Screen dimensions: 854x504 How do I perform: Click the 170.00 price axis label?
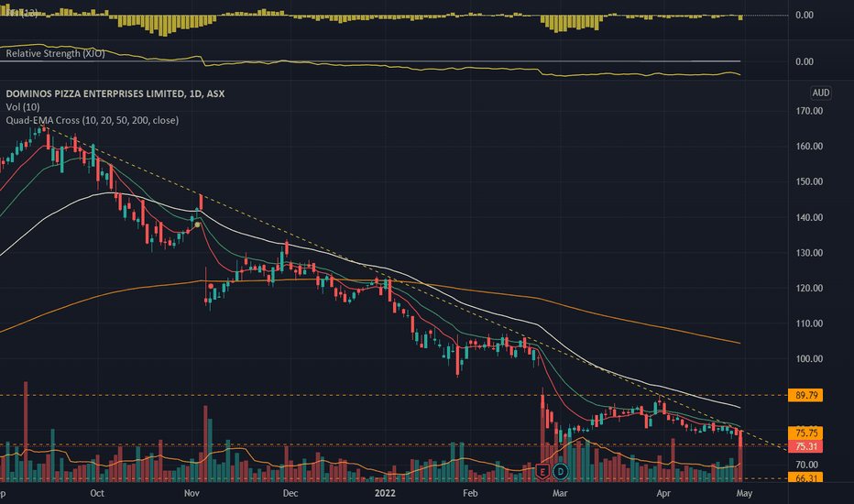click(x=809, y=111)
